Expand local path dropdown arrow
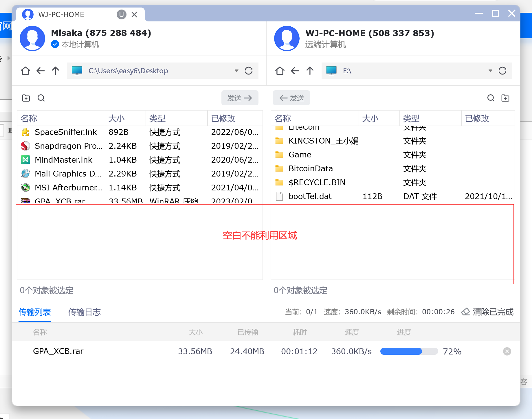Viewport: 532px width, 419px height. (236, 71)
